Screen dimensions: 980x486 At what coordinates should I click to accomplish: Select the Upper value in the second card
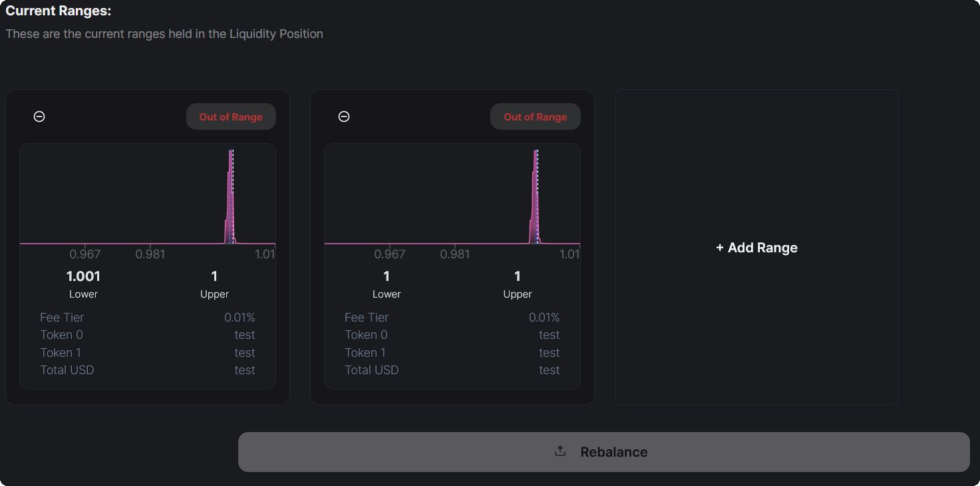tap(518, 276)
